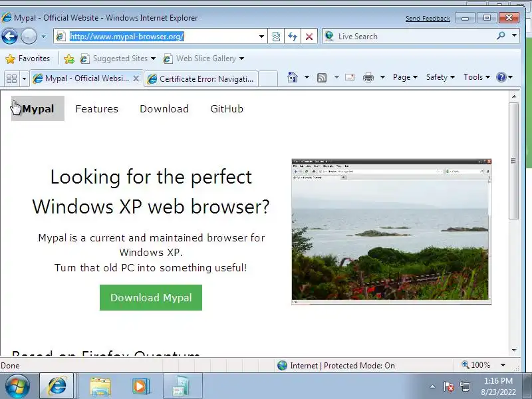Click the RSS Feeds icon
Viewport: 532px width, 399px height.
pos(322,78)
